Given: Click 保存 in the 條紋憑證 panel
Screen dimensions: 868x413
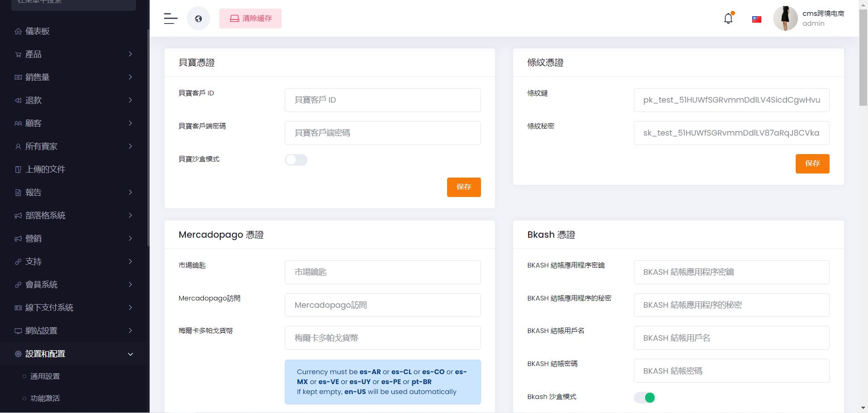Looking at the screenshot, I should point(812,164).
